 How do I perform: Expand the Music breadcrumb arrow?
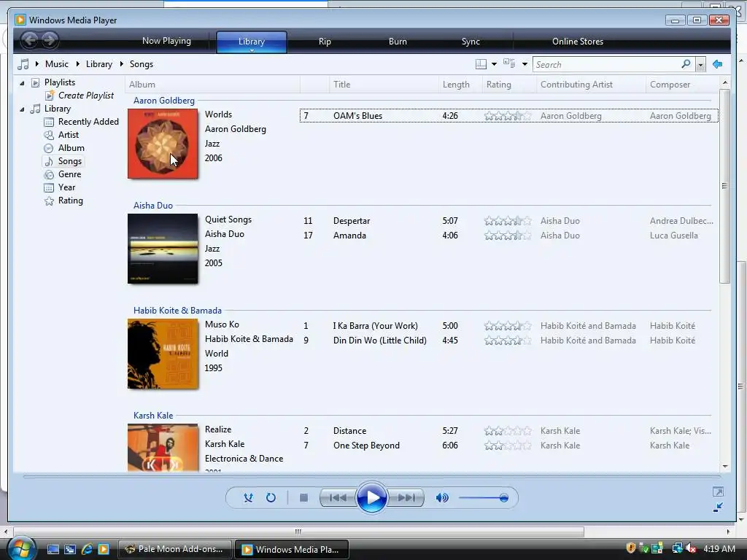pyautogui.click(x=36, y=64)
